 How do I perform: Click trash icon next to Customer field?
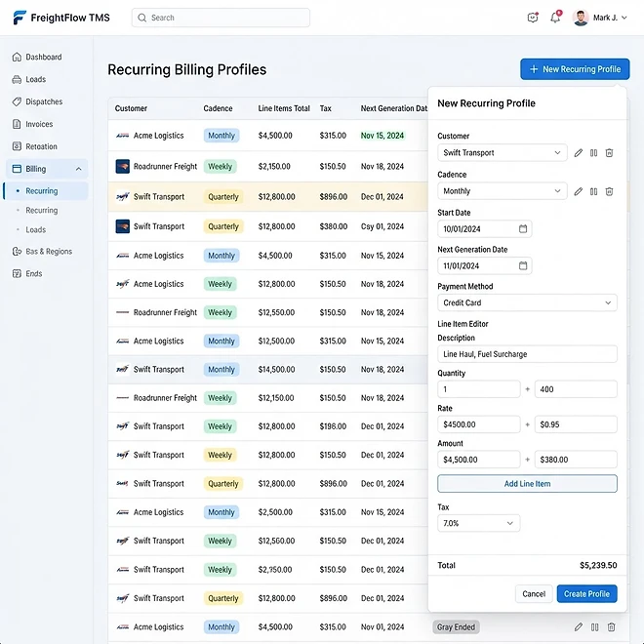[x=610, y=153]
